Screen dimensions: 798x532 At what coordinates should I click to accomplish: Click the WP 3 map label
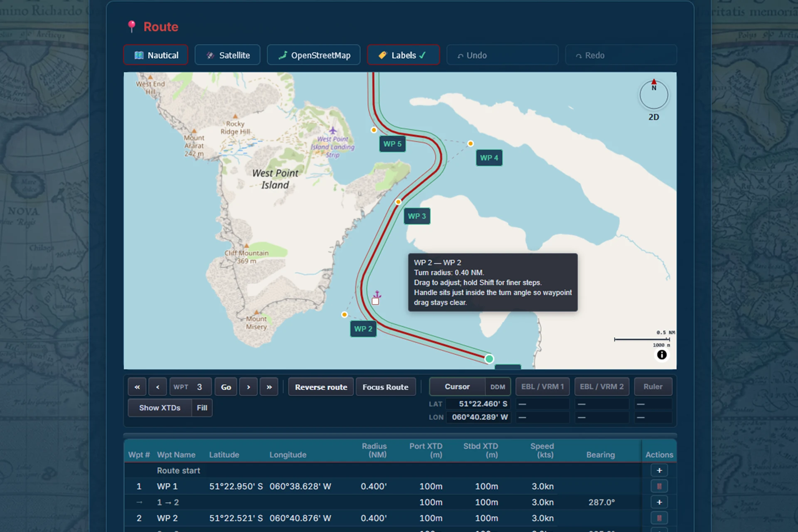(417, 216)
